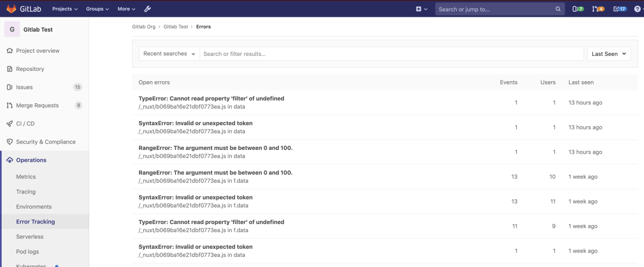Open the issues counter icon in the navbar
Screen dimensions: 644x267
[578, 9]
